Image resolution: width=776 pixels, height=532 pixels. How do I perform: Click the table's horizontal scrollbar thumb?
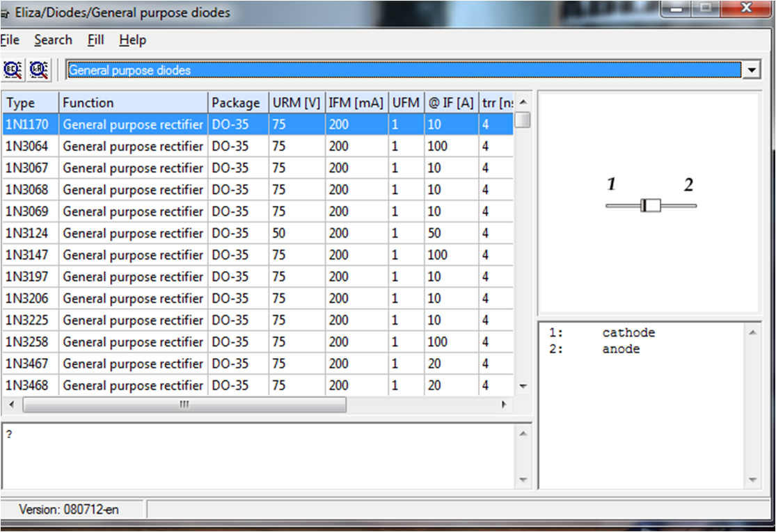pyautogui.click(x=184, y=405)
